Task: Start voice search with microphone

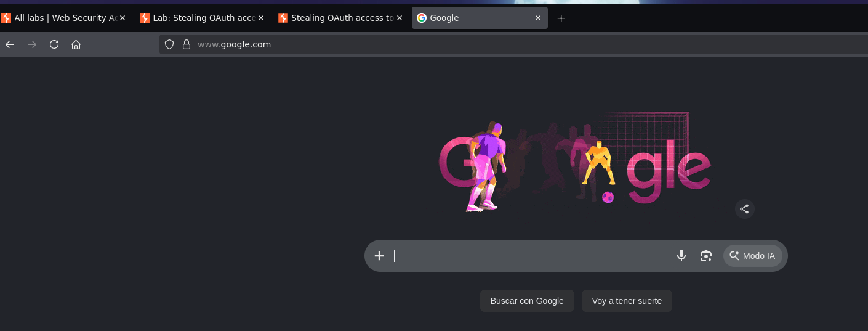Action: pyautogui.click(x=681, y=256)
